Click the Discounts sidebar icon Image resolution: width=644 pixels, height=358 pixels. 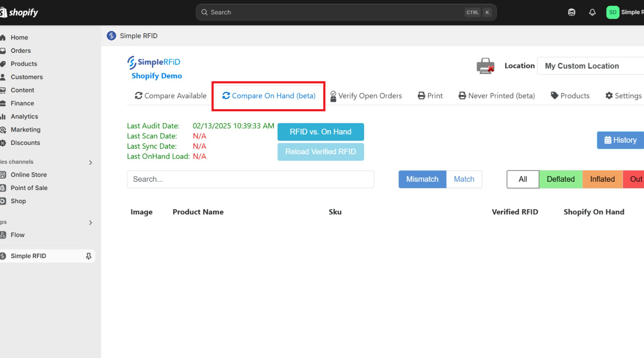pos(3,143)
